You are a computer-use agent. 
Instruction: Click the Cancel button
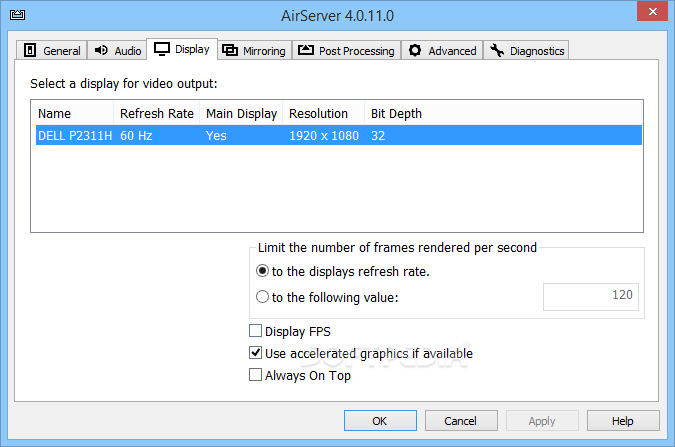coord(461,420)
